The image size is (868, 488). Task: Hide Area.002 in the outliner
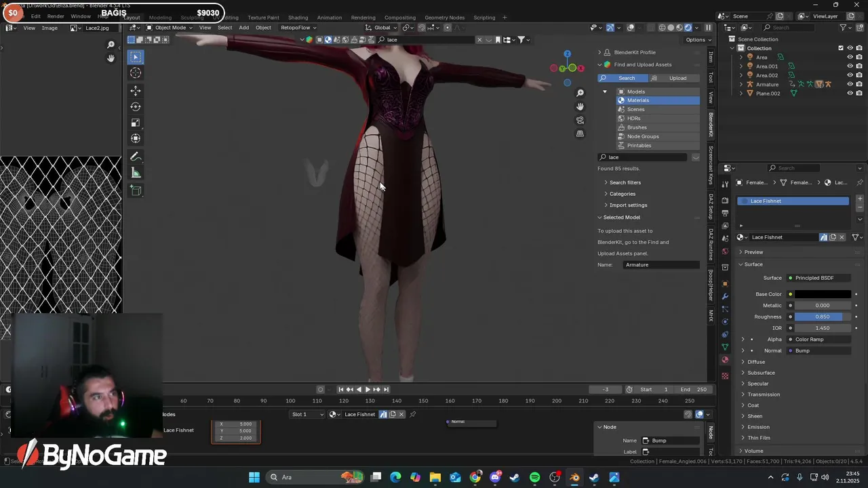coord(850,75)
